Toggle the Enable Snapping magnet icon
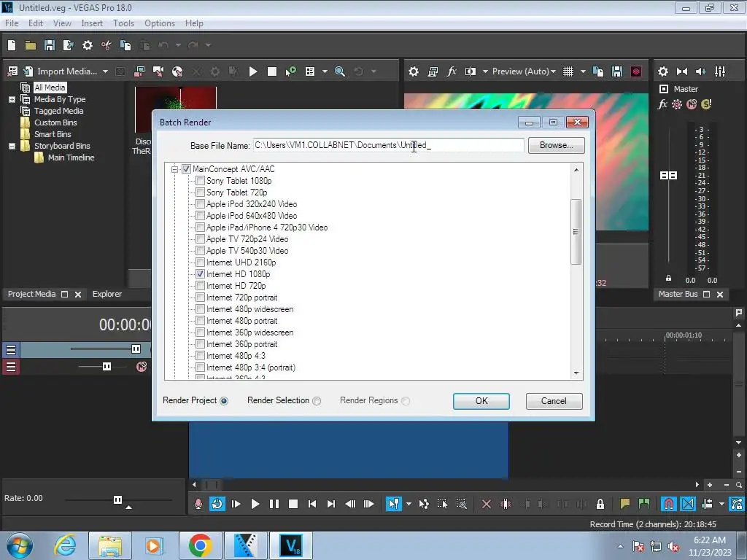 668,504
